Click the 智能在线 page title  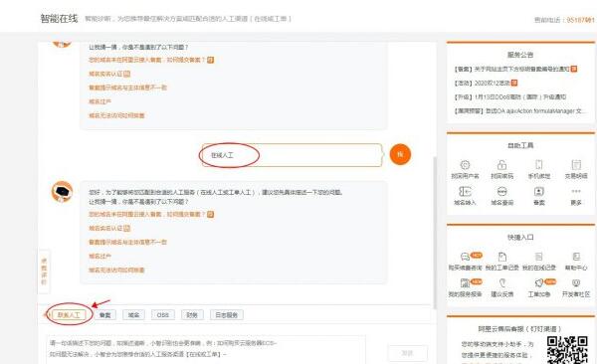59,18
